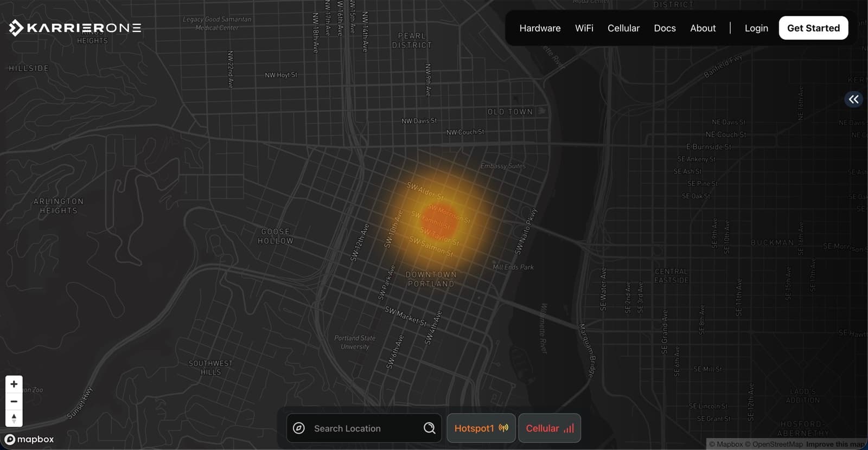The height and width of the screenshot is (450, 868).
Task: Click the SW Naito Pkwy label
Action: tap(526, 232)
